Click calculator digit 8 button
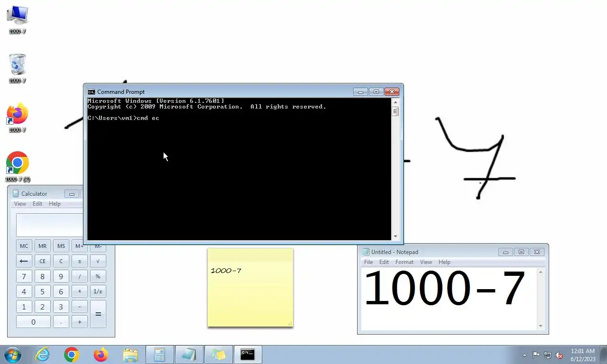Viewport: 607px width, 364px height. point(42,276)
